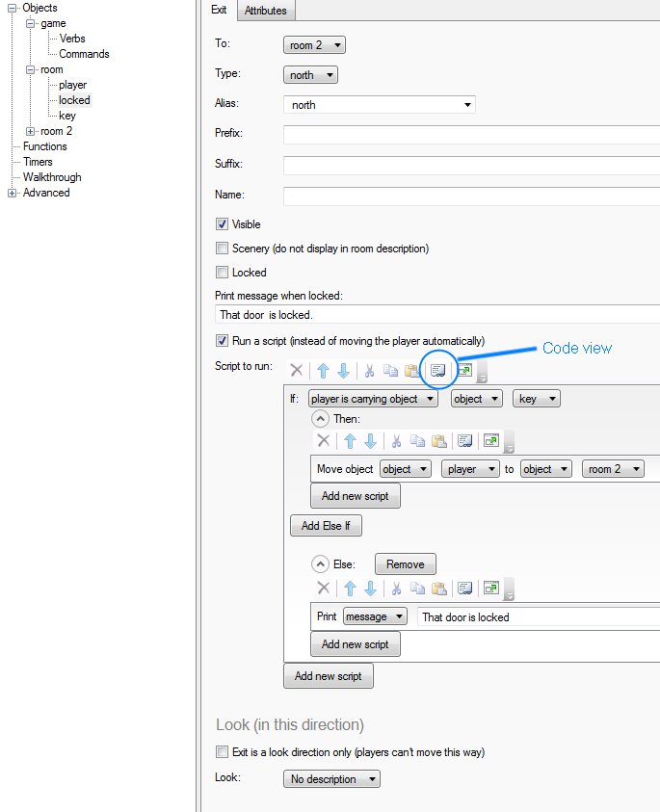Open the To dropdown showing room 2

314,45
